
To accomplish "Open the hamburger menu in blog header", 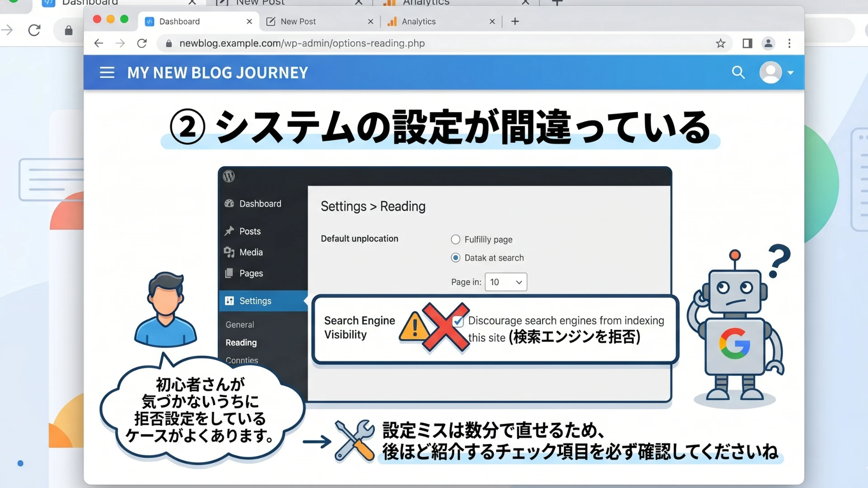I will 107,73.
